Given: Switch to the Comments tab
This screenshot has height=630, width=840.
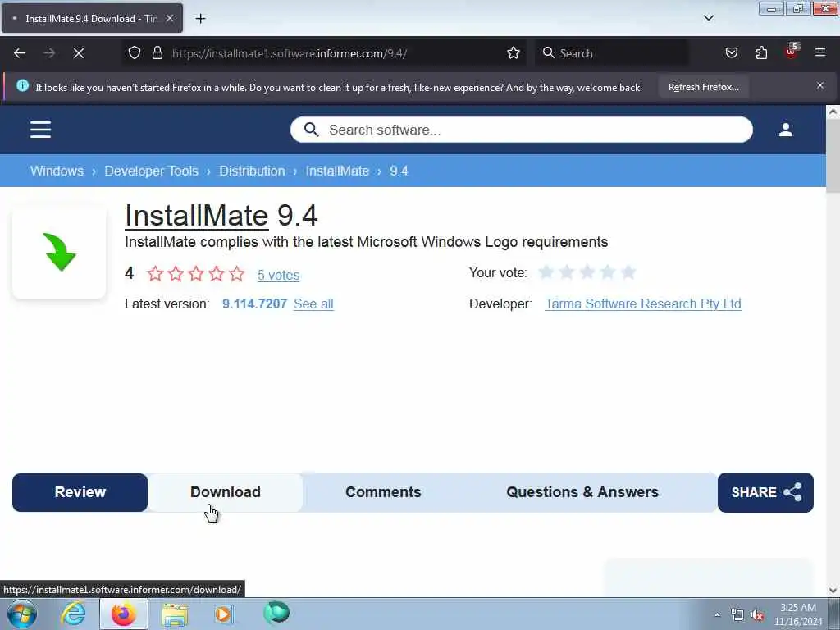Looking at the screenshot, I should click(383, 492).
